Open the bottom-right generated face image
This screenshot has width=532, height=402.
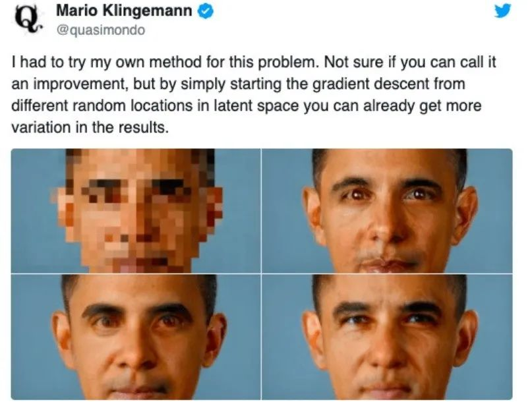pos(387,337)
